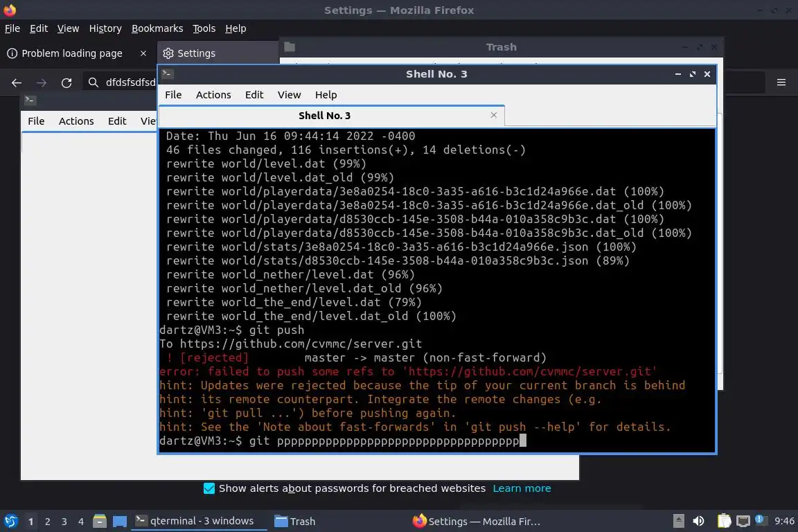Viewport: 798px width, 532px height.
Task: Open Actions menu in Shell No. 3 window
Action: coord(213,95)
